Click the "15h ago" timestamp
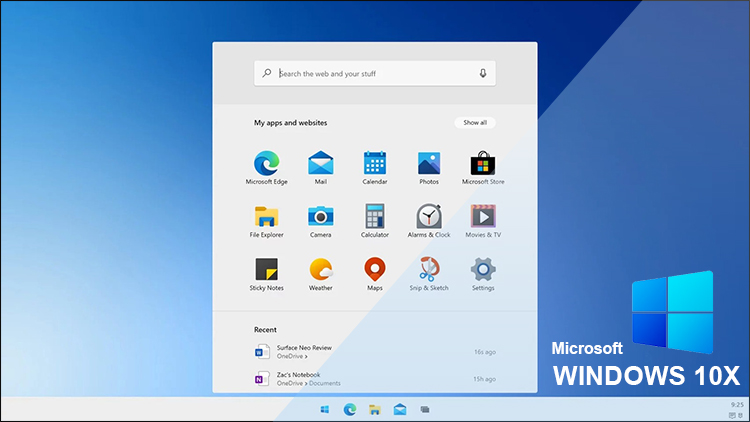 point(485,378)
